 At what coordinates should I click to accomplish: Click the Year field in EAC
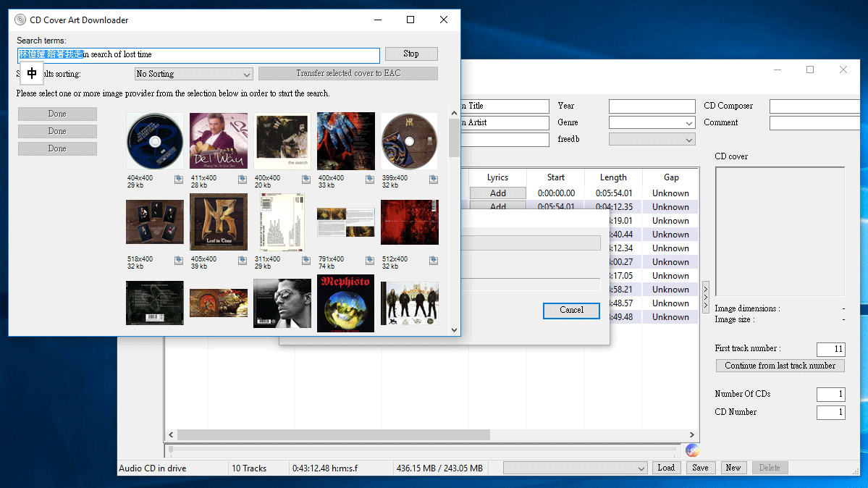652,106
